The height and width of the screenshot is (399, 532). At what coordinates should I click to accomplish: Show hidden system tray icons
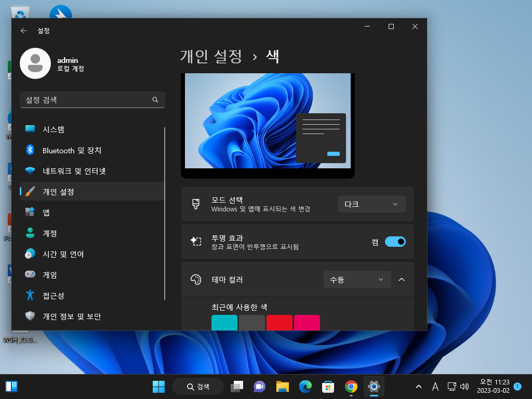[419, 387]
